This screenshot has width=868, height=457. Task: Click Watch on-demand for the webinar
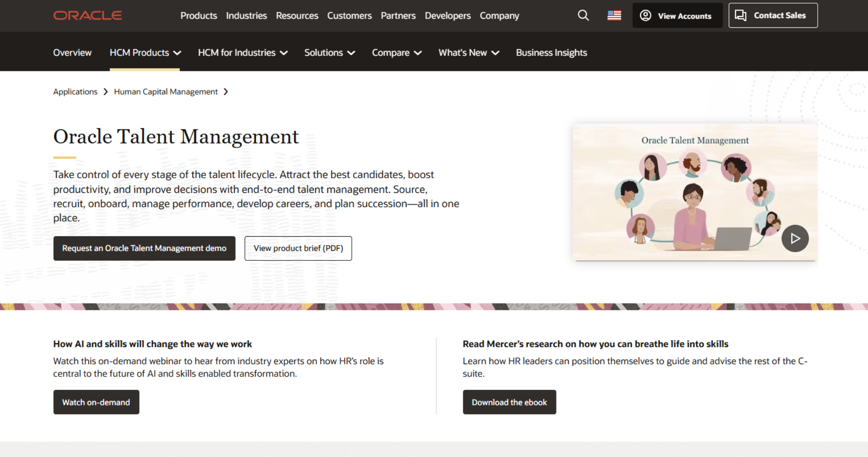pos(96,402)
